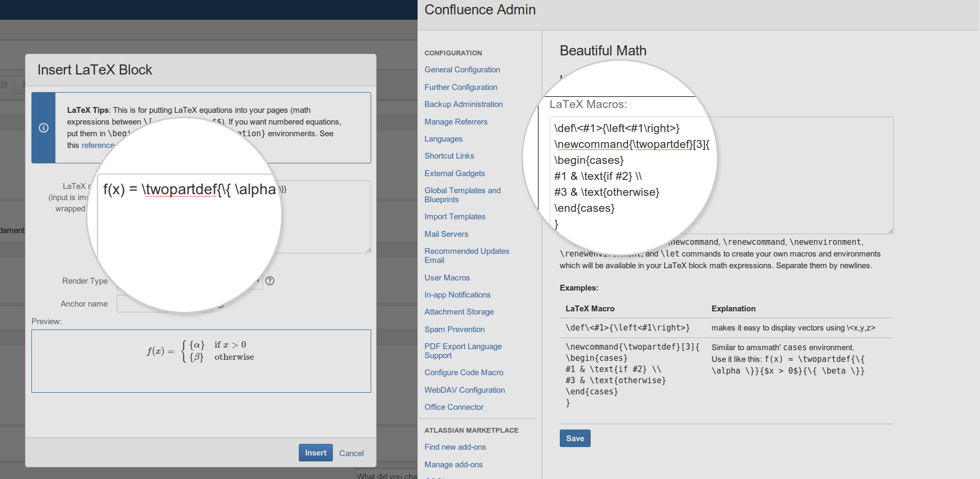Click the 'Confluence Admin' title
The image size is (980, 479).
click(480, 10)
